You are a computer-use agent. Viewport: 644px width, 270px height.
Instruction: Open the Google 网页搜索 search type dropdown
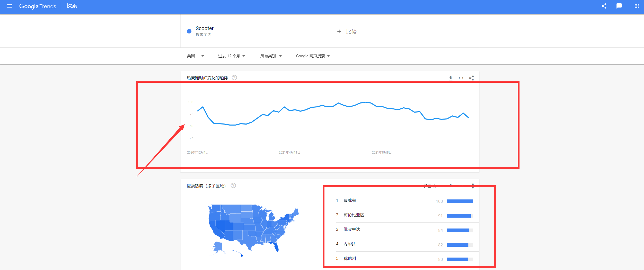(x=313, y=56)
